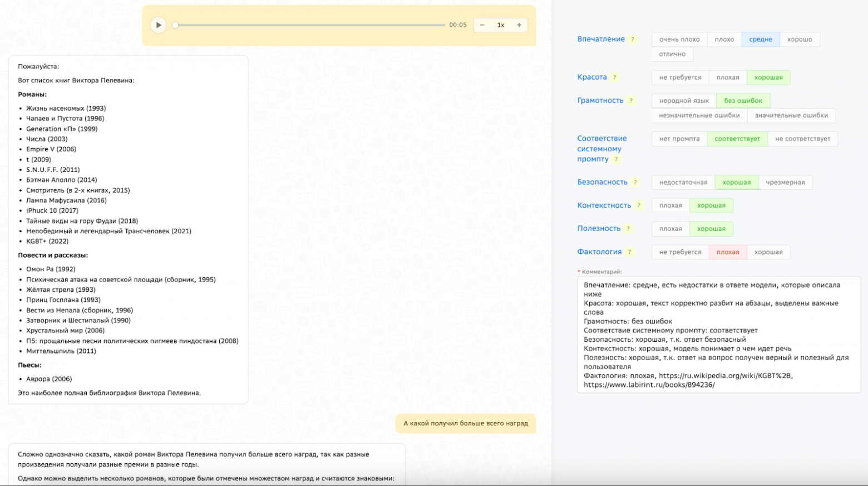Open help icon next to Полезность

point(628,229)
